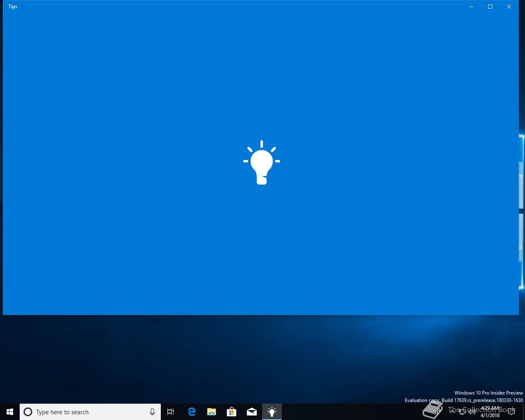Open Task View from the taskbar

(x=171, y=412)
